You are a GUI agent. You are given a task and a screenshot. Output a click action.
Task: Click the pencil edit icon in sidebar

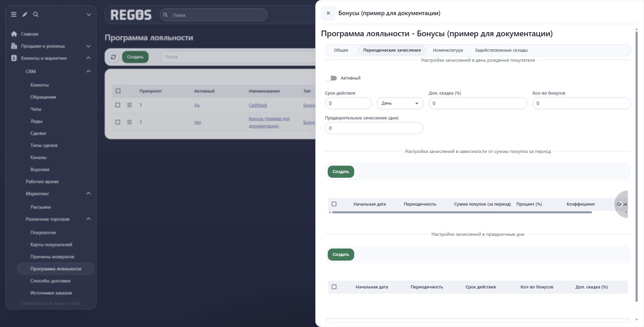click(25, 14)
